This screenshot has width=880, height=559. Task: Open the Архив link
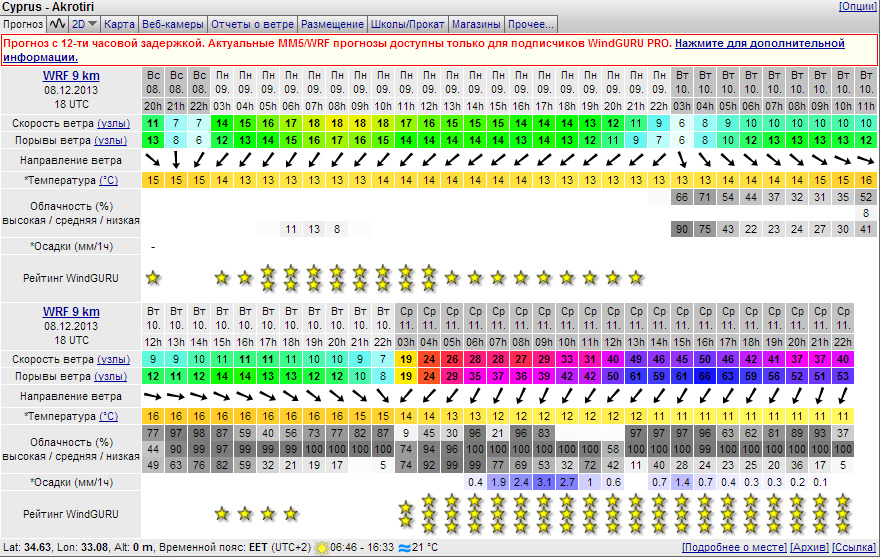tap(809, 548)
